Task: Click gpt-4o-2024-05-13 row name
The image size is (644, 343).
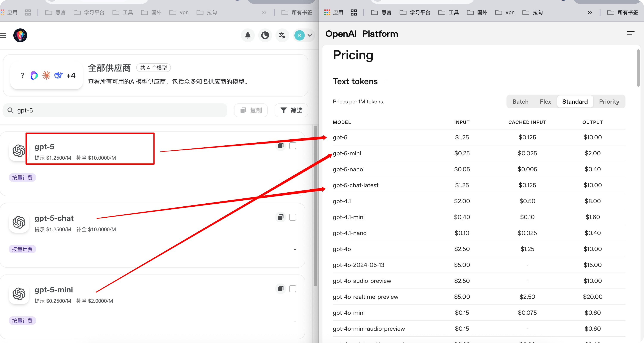Action: pos(358,265)
